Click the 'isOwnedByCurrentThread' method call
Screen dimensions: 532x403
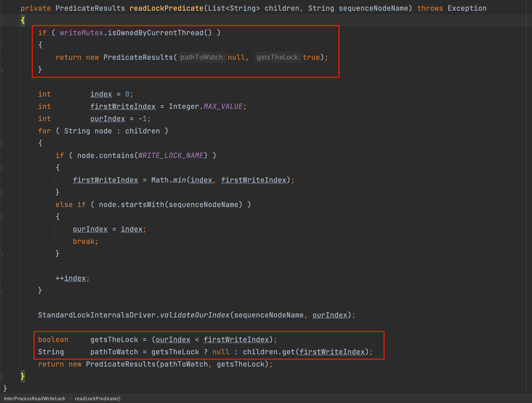(x=156, y=33)
